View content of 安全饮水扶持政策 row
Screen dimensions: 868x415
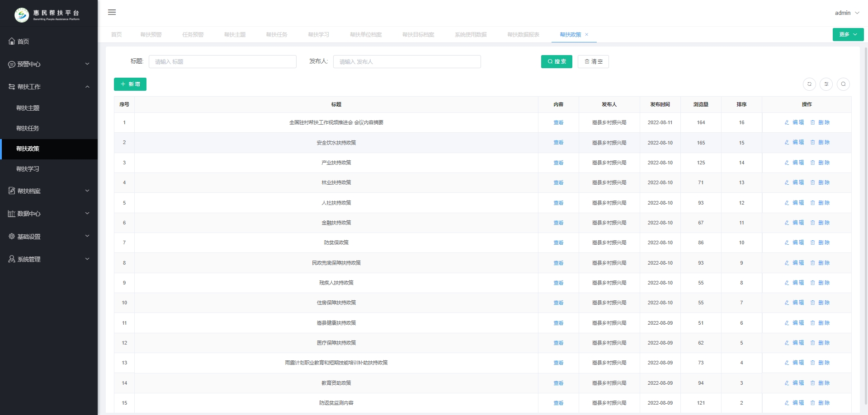[558, 143]
